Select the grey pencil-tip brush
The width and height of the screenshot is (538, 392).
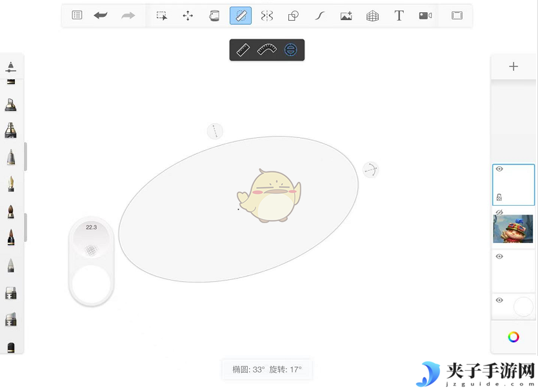point(10,265)
